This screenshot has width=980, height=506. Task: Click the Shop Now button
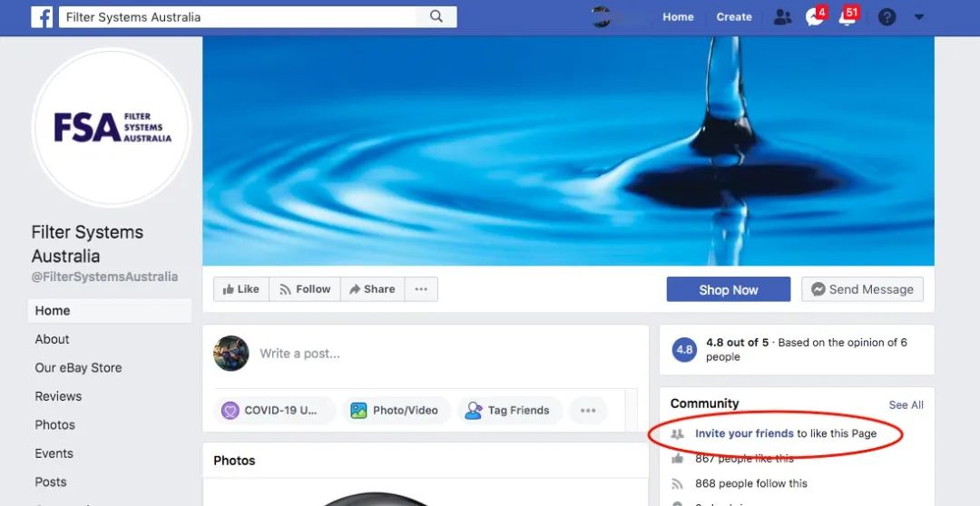tap(728, 289)
